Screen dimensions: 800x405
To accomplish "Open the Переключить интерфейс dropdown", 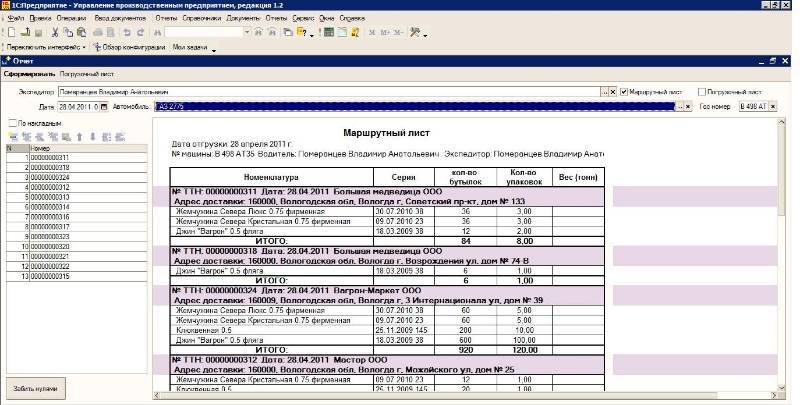I will pos(84,47).
